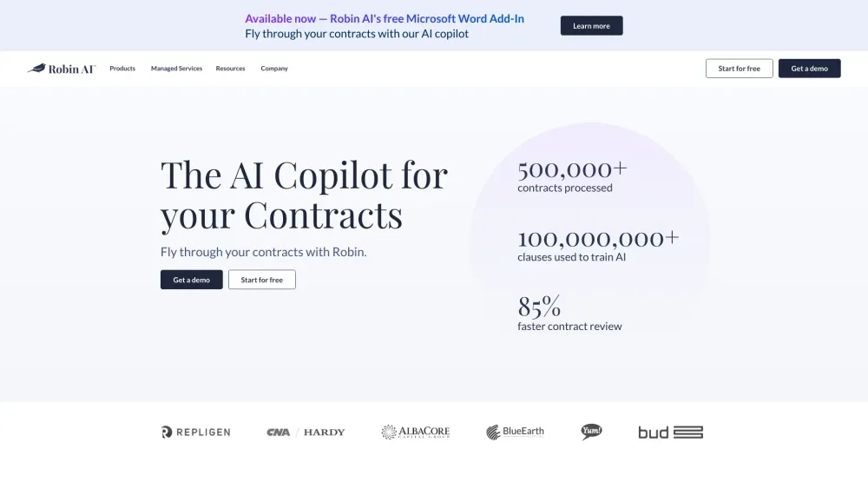Expand the Company navigation item

274,69
